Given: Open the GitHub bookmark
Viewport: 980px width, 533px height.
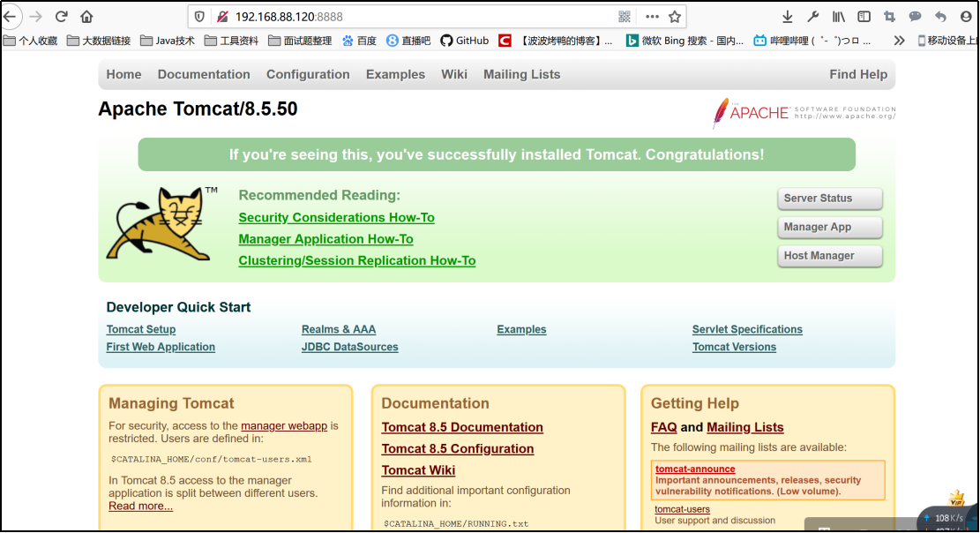Looking at the screenshot, I should point(464,41).
